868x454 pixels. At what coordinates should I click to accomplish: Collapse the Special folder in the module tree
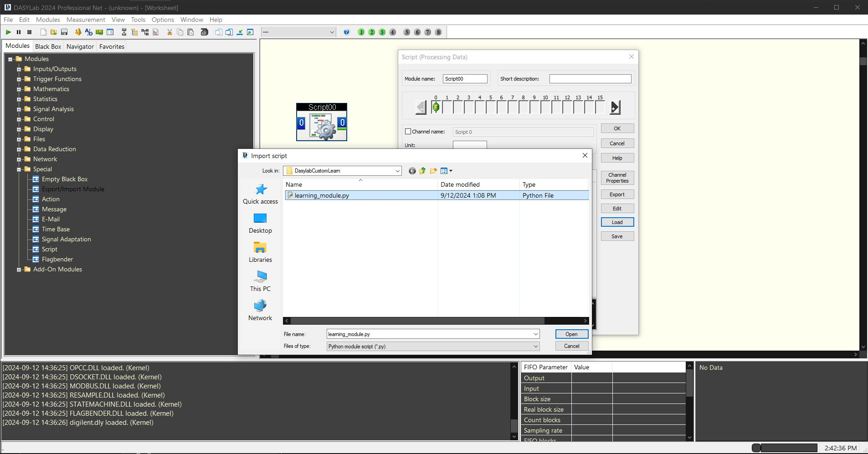coord(19,169)
